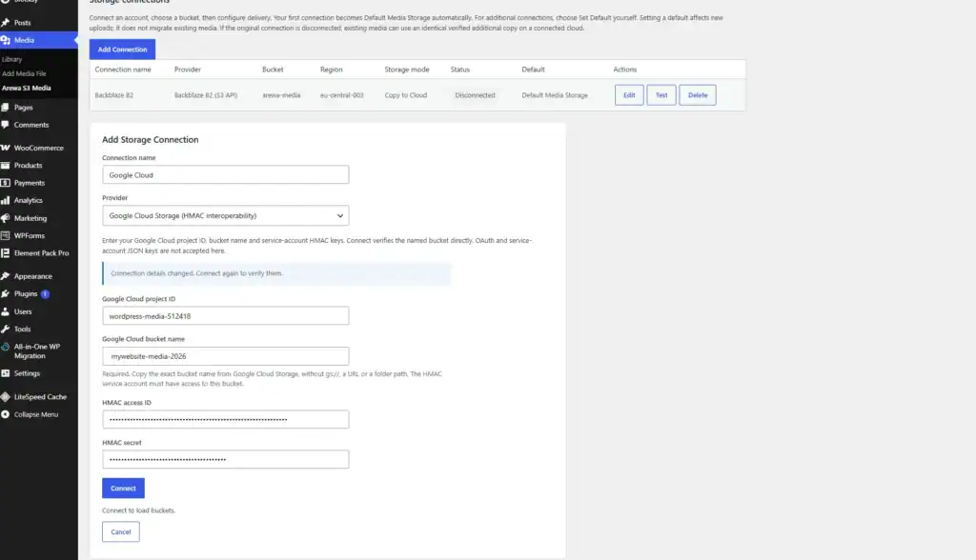Click the Analytics bar chart icon
The width and height of the screenshot is (976, 560).
tap(6, 200)
